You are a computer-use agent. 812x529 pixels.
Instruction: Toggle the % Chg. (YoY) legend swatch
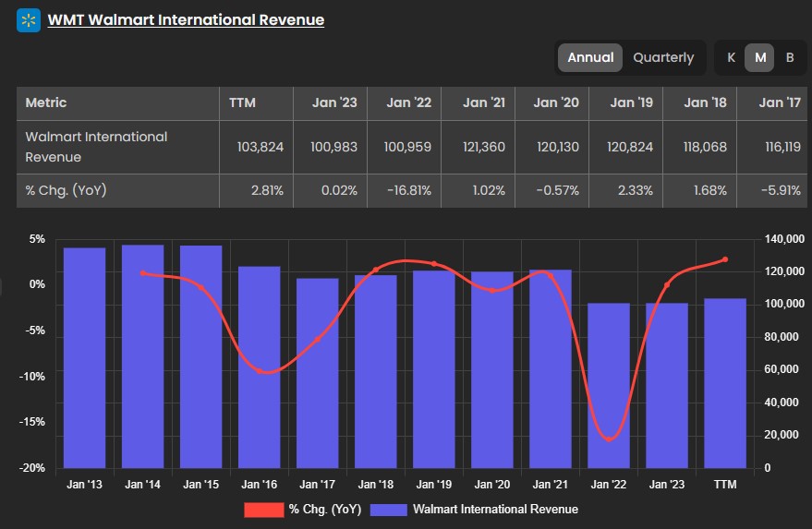[264, 510]
